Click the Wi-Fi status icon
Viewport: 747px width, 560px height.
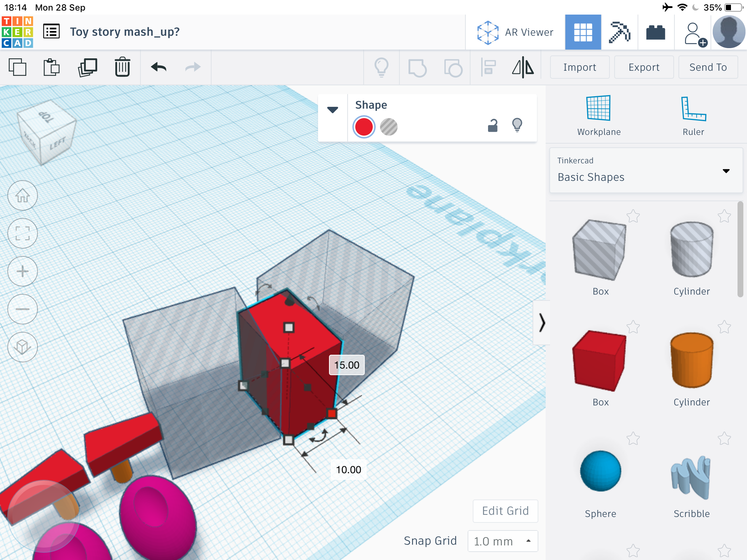coord(682,7)
